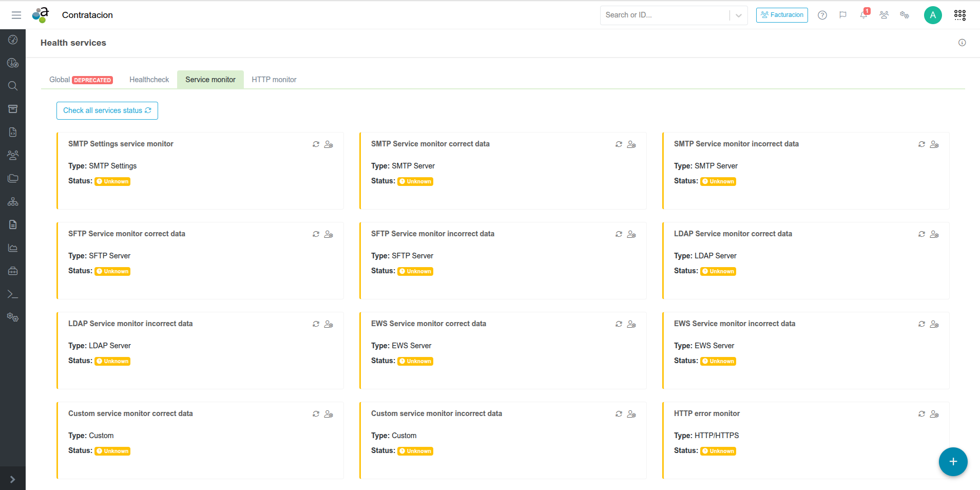
Task: Switch to the Healthcheck tab
Action: pos(149,80)
